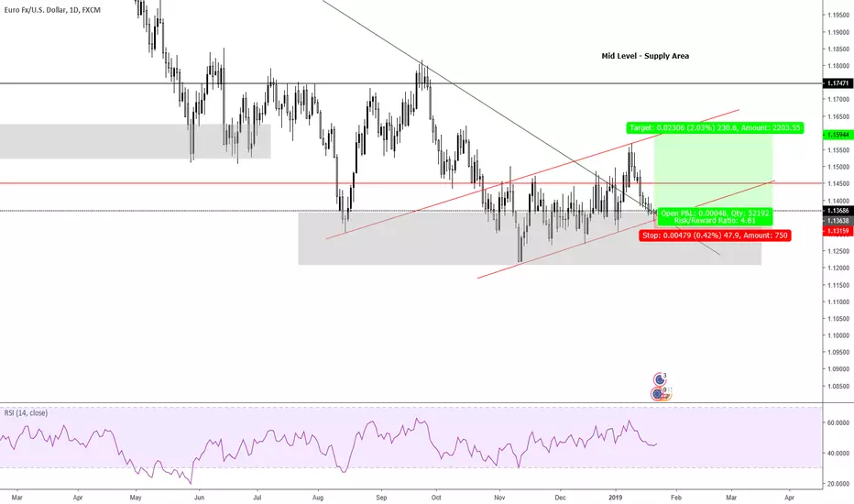Click the Jun label on the time axis
854x504 pixels.
[x=200, y=498]
